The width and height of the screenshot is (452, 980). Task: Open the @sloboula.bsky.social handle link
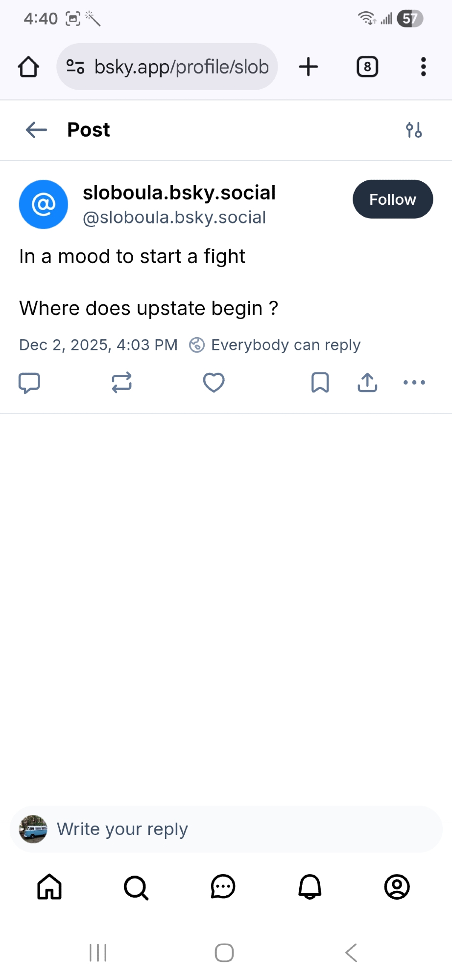pyautogui.click(x=174, y=218)
